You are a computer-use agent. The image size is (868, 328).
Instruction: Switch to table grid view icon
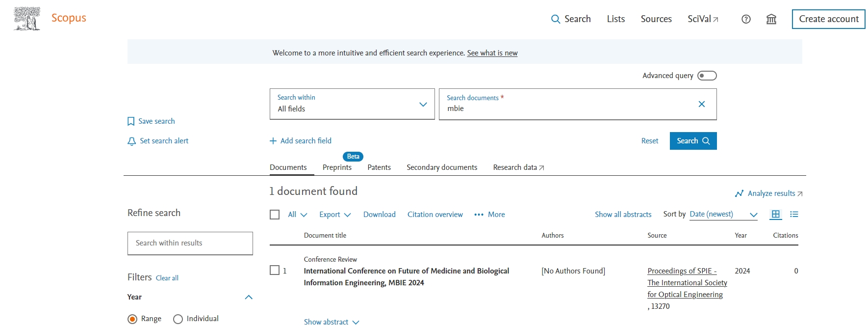776,215
